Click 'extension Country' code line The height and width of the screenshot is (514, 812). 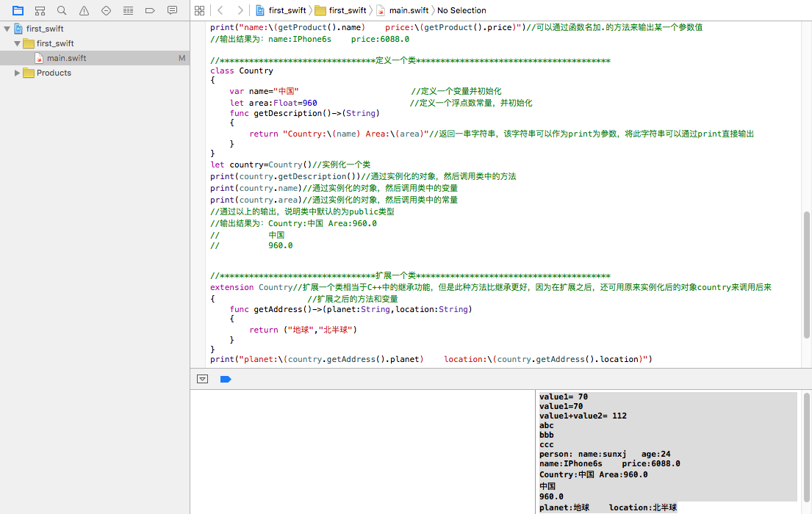tap(490, 287)
